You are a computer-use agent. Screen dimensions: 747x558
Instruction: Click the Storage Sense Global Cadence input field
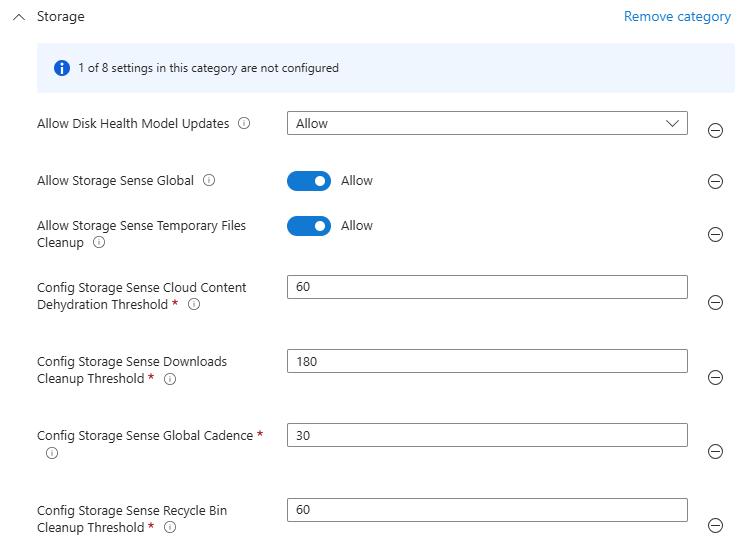pos(487,435)
